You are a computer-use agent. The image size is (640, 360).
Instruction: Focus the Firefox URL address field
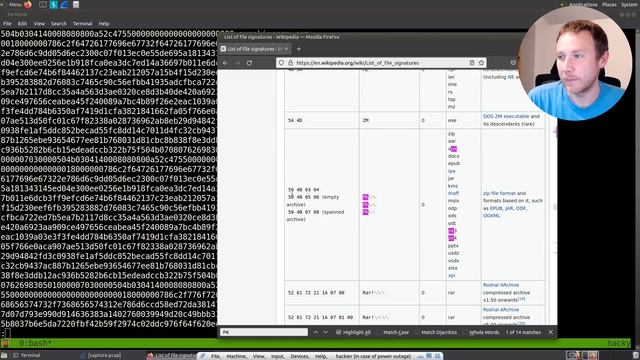pos(380,63)
